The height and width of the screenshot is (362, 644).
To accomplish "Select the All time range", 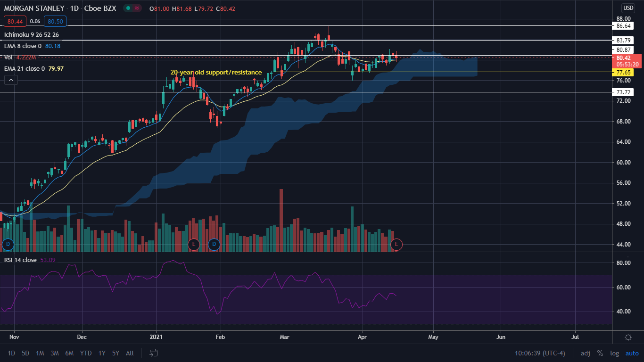I will click(130, 353).
